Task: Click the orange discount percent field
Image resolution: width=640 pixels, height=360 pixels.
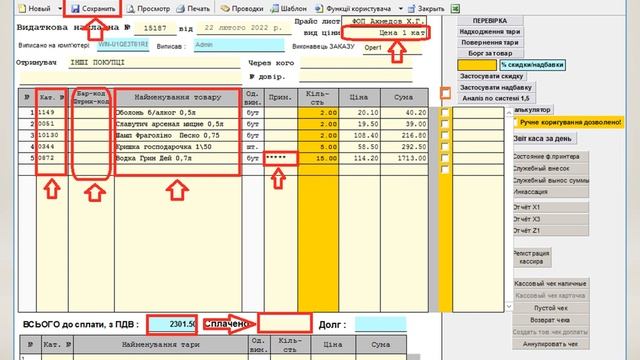Action: pos(477,65)
